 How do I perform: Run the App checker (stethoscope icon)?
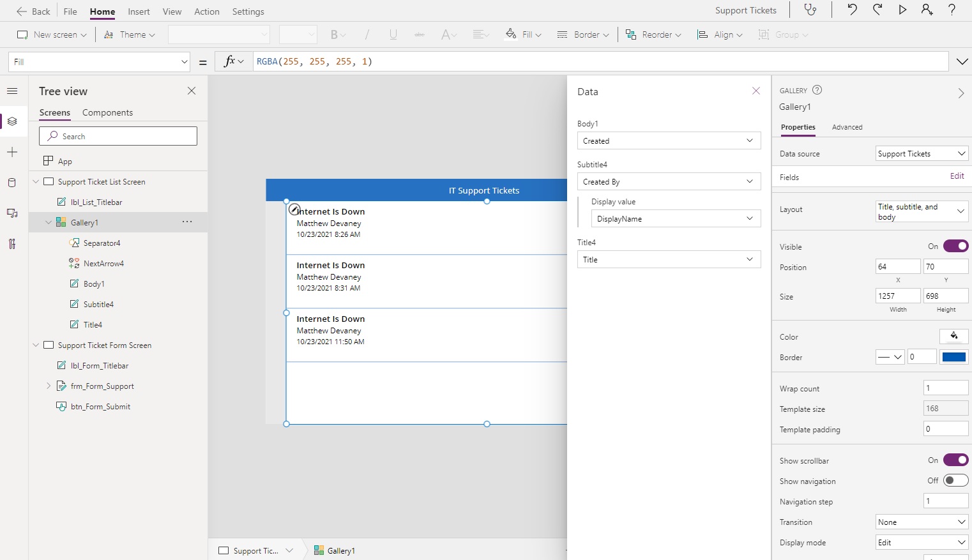pos(810,10)
